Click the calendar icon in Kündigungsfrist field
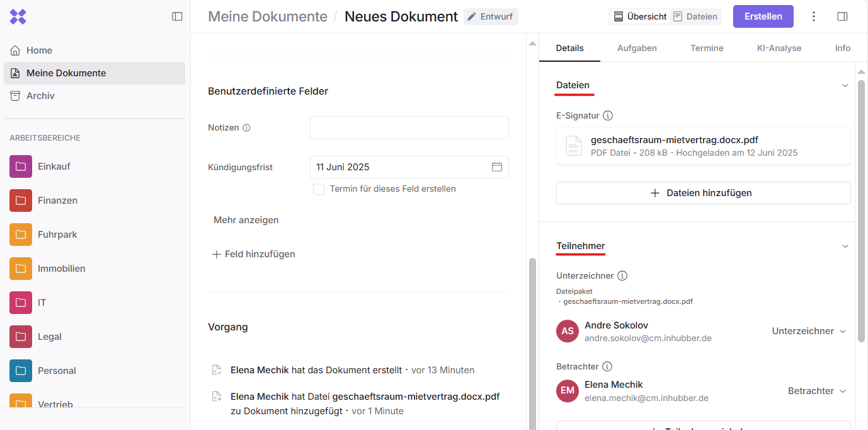 [x=497, y=167]
